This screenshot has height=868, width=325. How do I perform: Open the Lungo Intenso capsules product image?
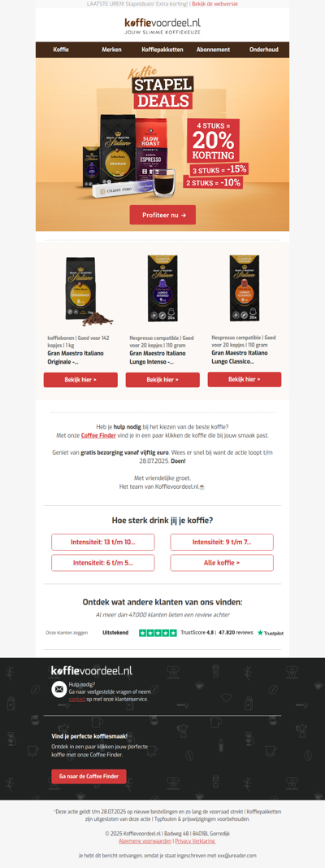tap(162, 289)
